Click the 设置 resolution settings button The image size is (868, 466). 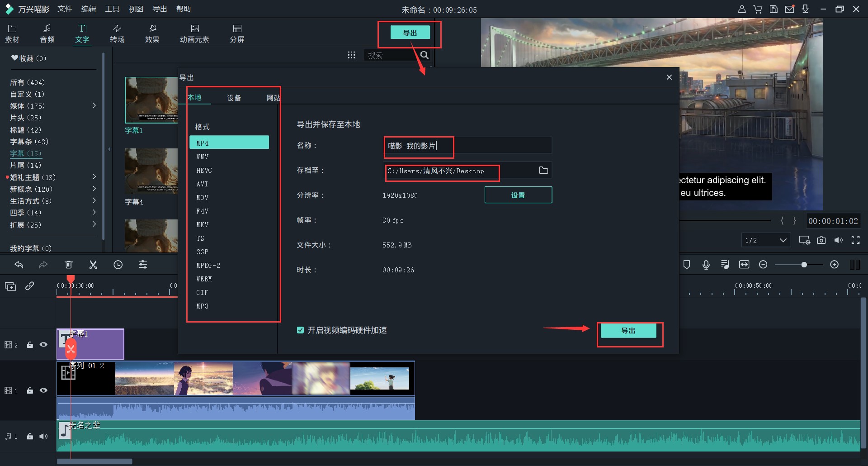518,195
